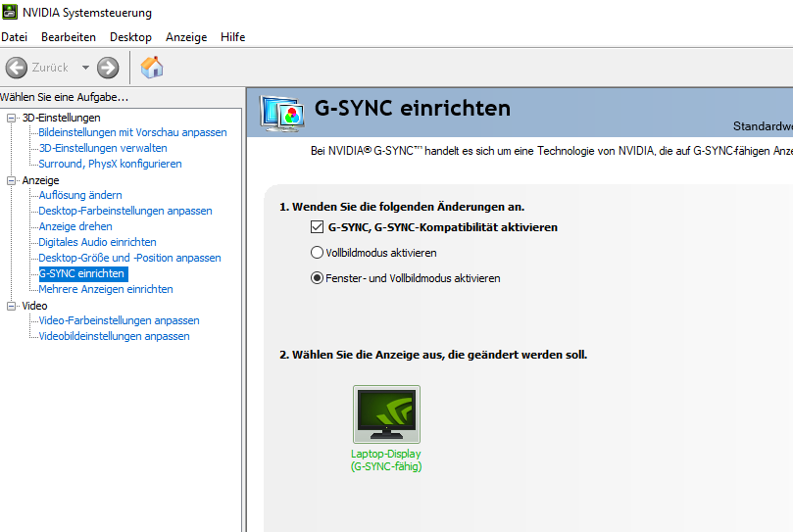Select G-SYNC einrichten tree item
This screenshot has height=532, width=793.
[83, 273]
